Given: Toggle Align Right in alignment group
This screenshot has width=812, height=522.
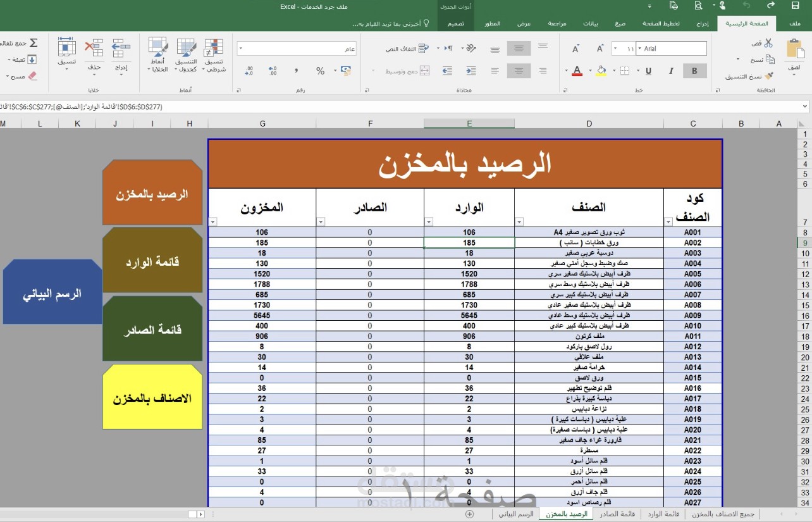Looking at the screenshot, I should (x=543, y=71).
